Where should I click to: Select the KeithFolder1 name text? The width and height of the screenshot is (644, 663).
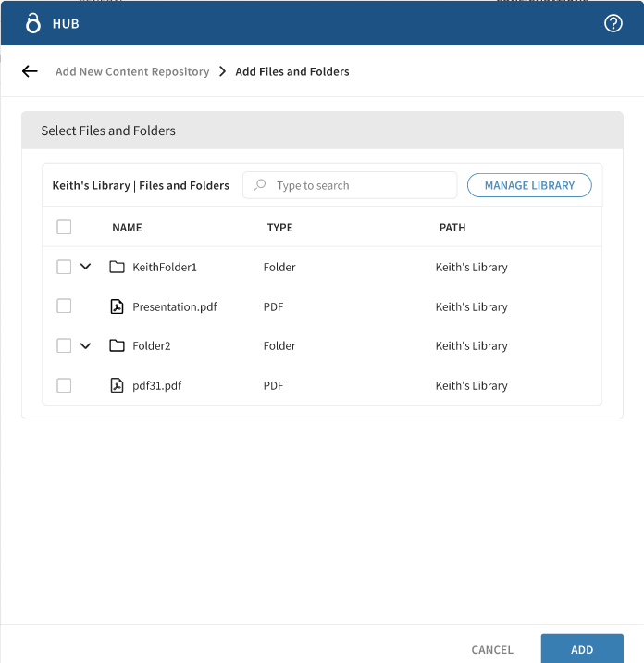coord(165,267)
